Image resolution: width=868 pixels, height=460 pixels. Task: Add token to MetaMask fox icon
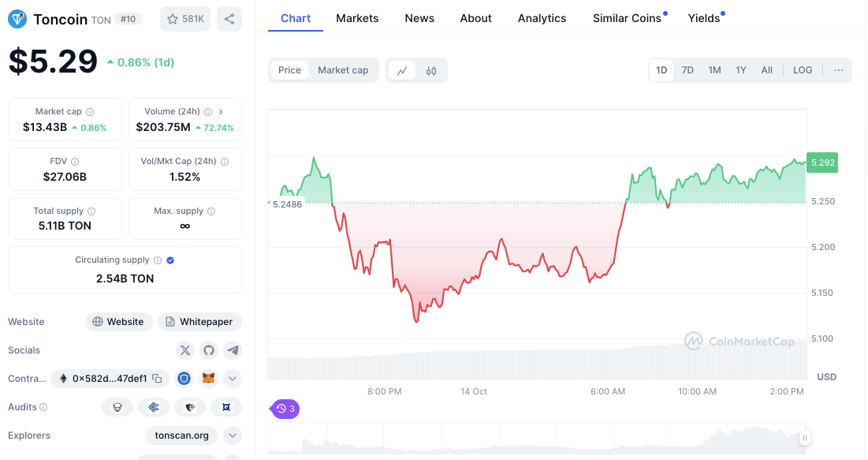click(208, 379)
